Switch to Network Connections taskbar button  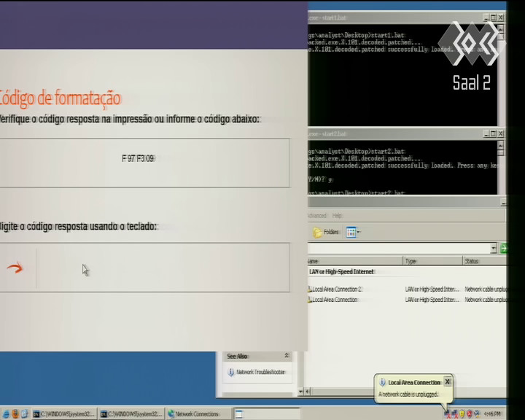(x=199, y=414)
